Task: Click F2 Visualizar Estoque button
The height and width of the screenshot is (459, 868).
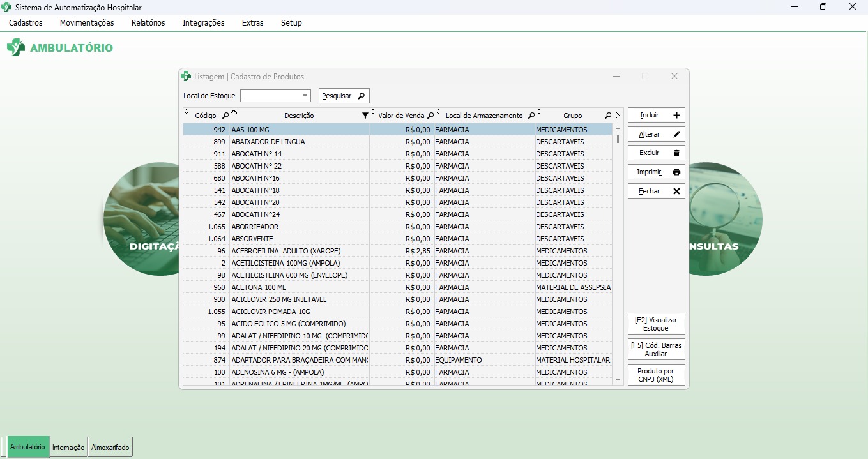Action: pos(656,324)
